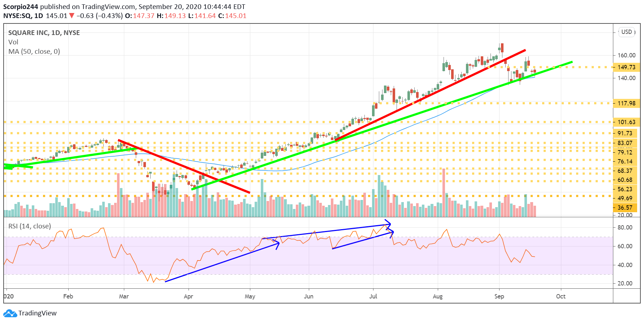This screenshot has width=644, height=323.
Task: Click the TradingView.com text in header
Action: [x=108, y=7]
